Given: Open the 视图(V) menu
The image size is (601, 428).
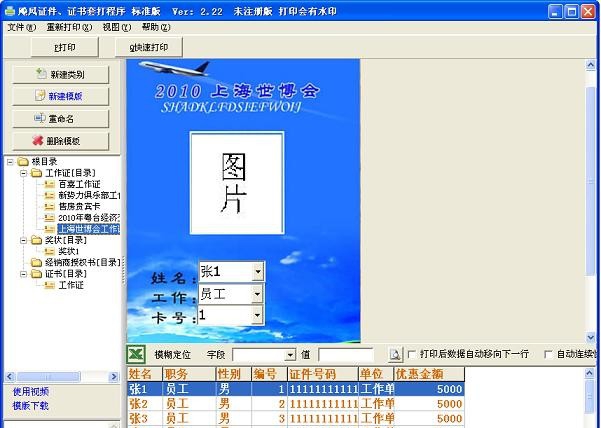Looking at the screenshot, I should coord(117,27).
